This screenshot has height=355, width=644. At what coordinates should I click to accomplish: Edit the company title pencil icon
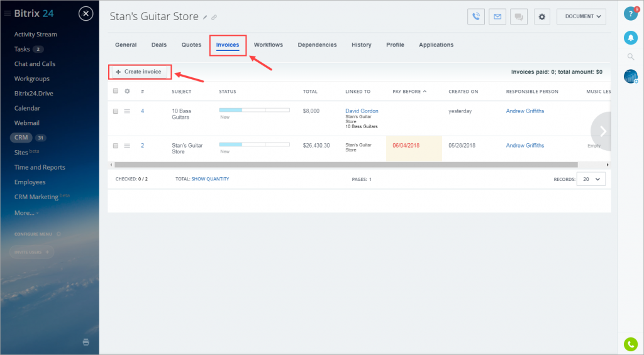(x=205, y=18)
